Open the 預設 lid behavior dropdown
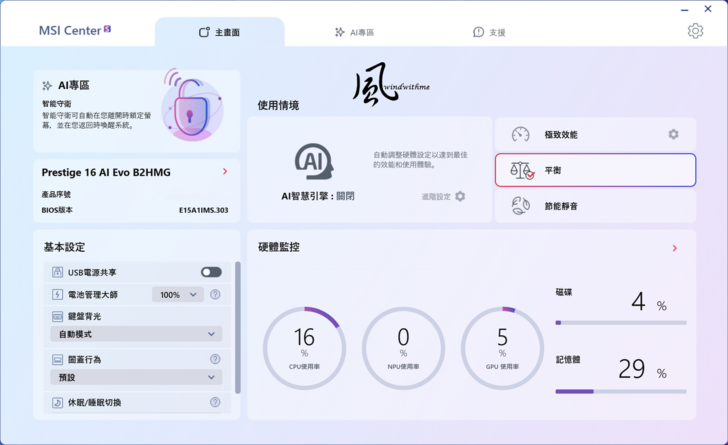The height and width of the screenshot is (445, 728). [136, 377]
